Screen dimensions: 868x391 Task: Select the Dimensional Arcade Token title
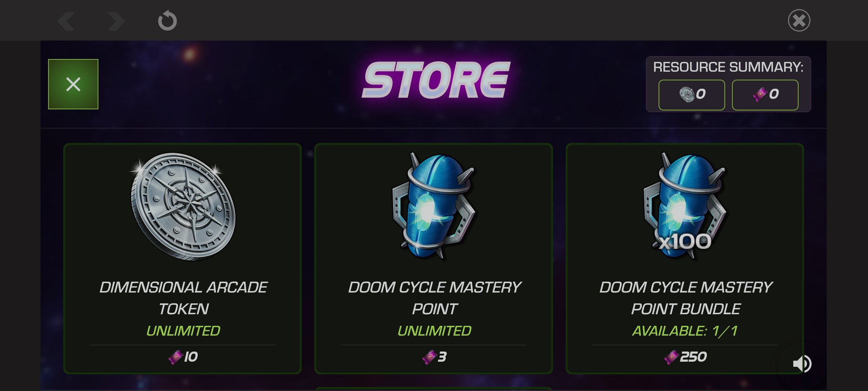pos(183,298)
